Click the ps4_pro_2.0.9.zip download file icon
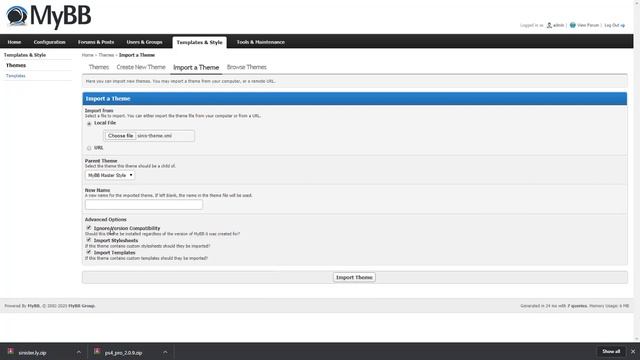 pyautogui.click(x=97, y=352)
